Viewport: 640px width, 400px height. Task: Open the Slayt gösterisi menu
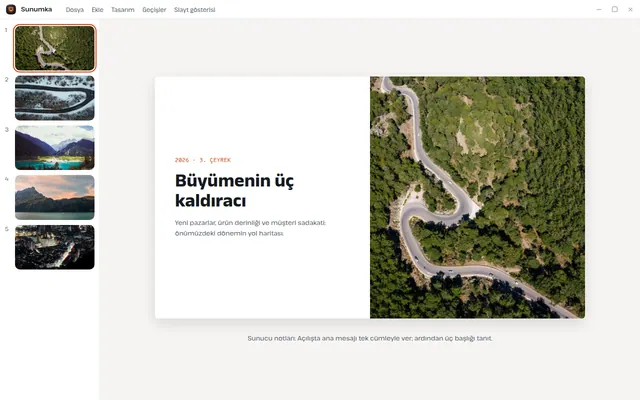(x=194, y=9)
